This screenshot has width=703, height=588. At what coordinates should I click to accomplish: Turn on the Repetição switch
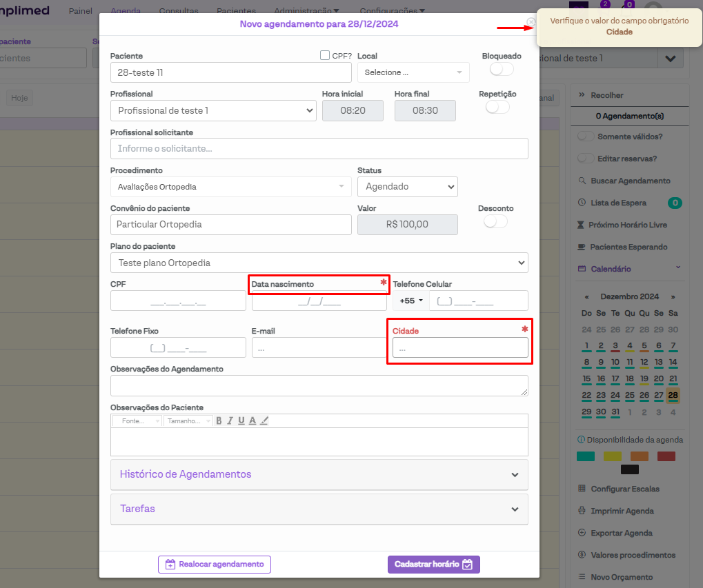click(x=497, y=107)
